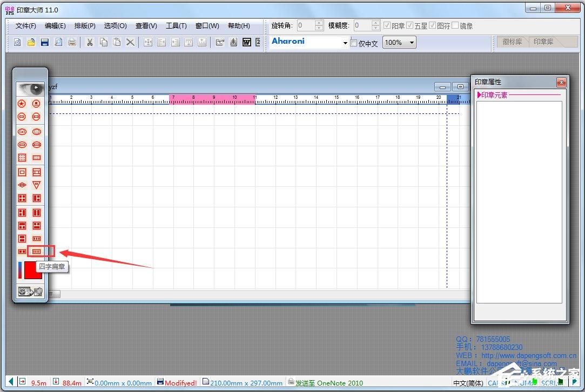Toggle the 镜像 checkbox
585x392 pixels.
pos(455,25)
